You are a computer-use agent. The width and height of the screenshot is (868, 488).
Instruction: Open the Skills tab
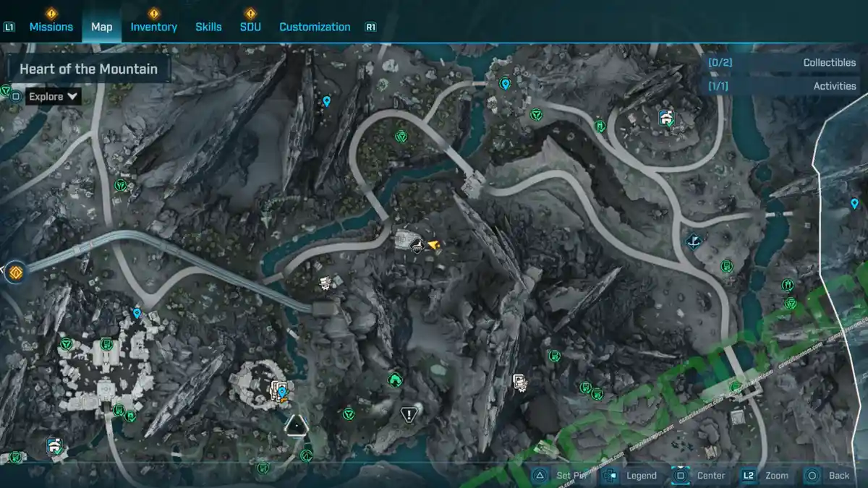click(208, 27)
